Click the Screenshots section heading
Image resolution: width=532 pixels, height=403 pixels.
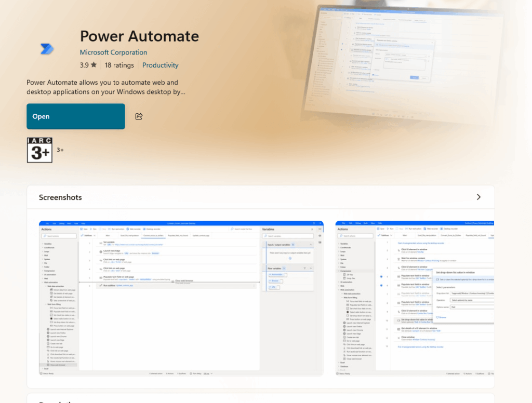click(x=60, y=197)
